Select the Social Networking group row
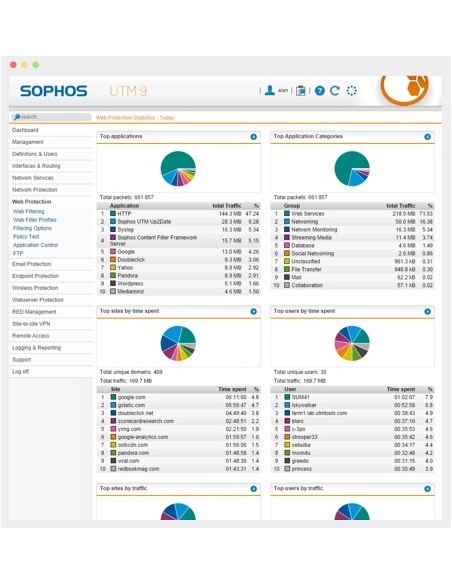The height and width of the screenshot is (584, 452). (x=353, y=253)
